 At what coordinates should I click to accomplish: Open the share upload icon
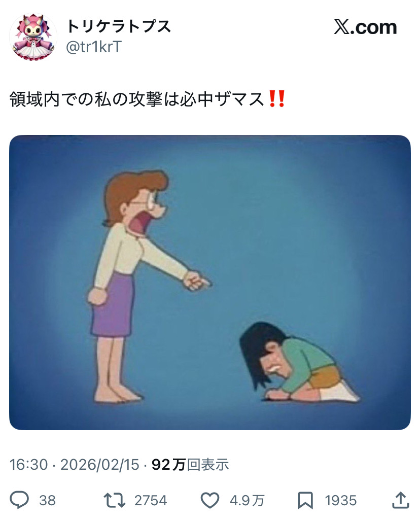tap(400, 500)
